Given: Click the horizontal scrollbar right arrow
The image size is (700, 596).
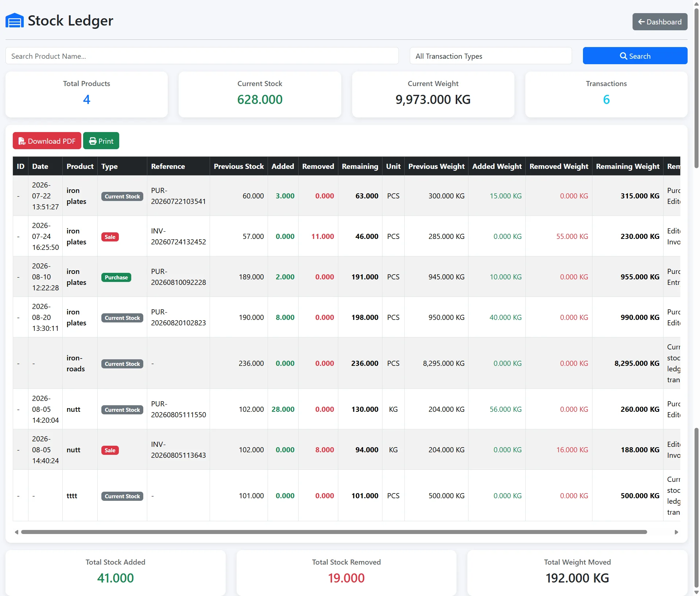Looking at the screenshot, I should coord(676,532).
